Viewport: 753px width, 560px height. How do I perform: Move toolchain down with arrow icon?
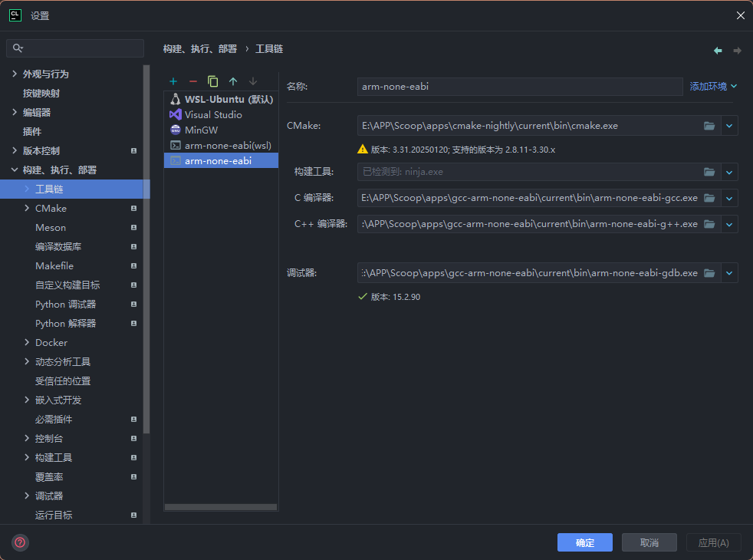[x=253, y=81]
